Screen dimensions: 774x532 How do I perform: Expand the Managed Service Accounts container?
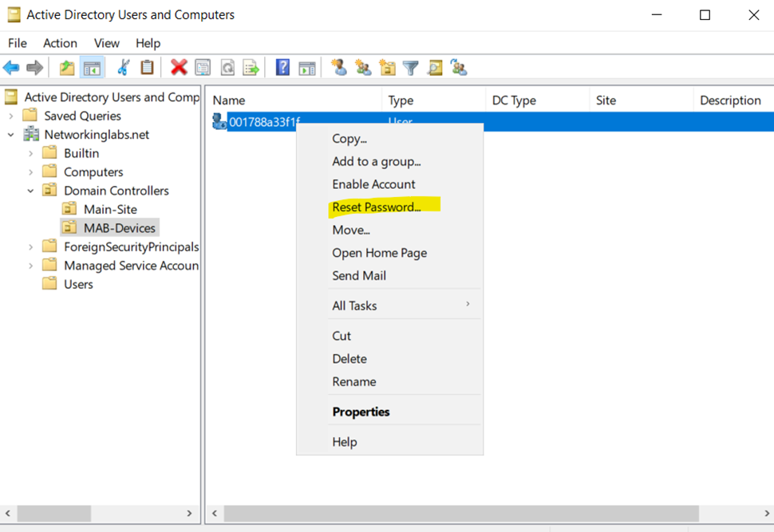pos(30,266)
